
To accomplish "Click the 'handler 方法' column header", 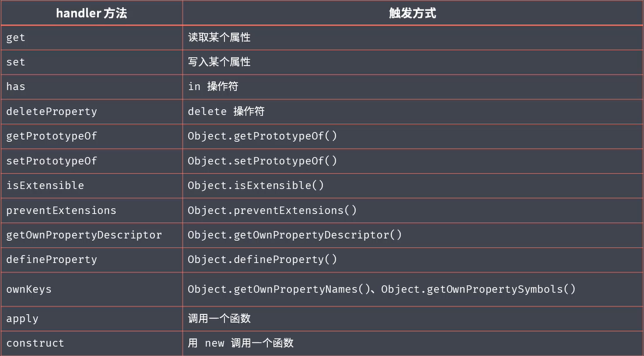I will (91, 13).
